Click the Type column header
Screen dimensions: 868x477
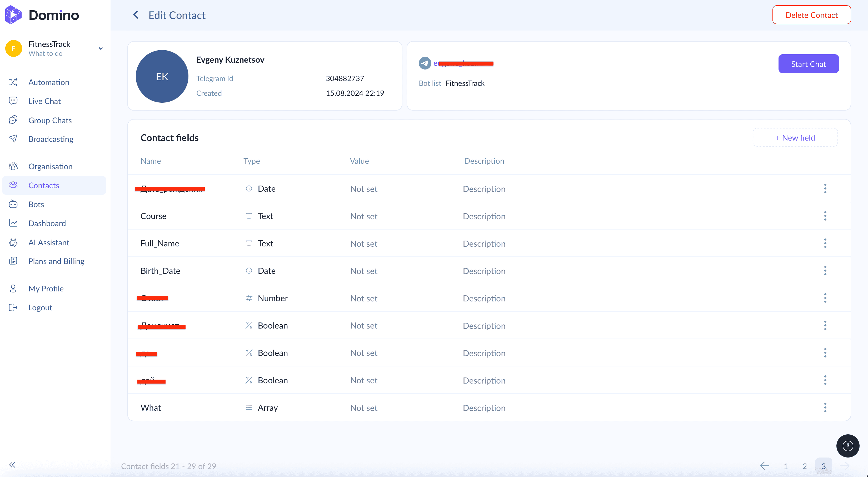coord(251,161)
